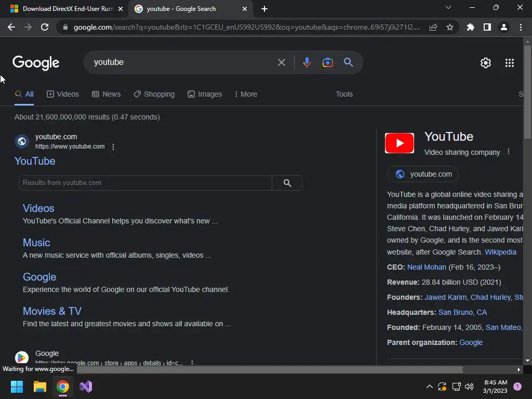This screenshot has height=399, width=532.
Task: Open Visual Studio from the taskbar
Action: (x=86, y=387)
